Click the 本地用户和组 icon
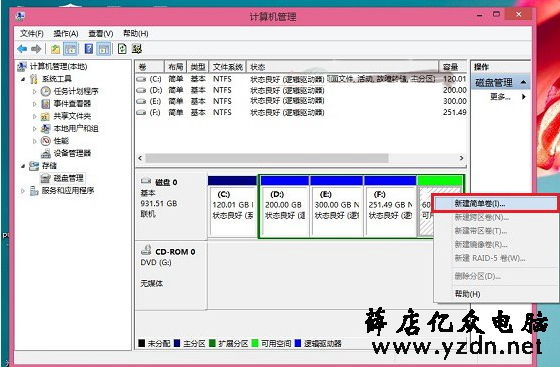Image resolution: width=560 pixels, height=367 pixels. pyautogui.click(x=45, y=129)
